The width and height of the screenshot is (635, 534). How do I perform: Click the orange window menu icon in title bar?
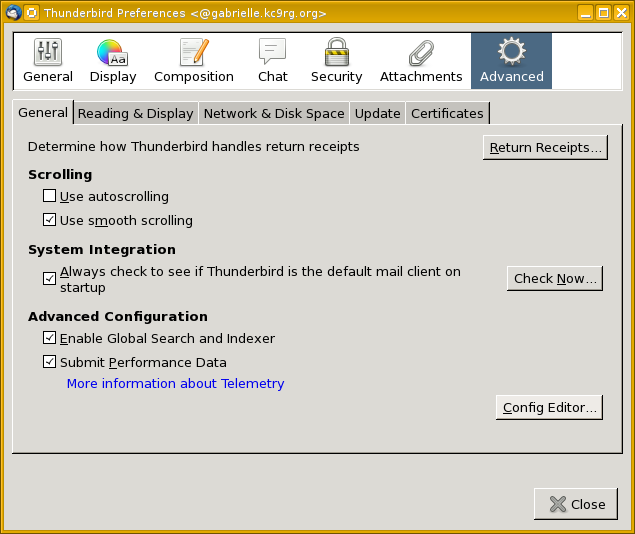pyautogui.click(x=32, y=13)
